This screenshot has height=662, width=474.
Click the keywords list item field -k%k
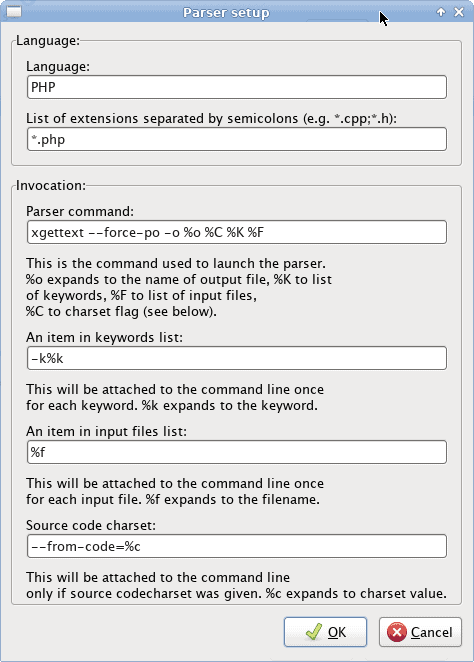click(x=237, y=358)
